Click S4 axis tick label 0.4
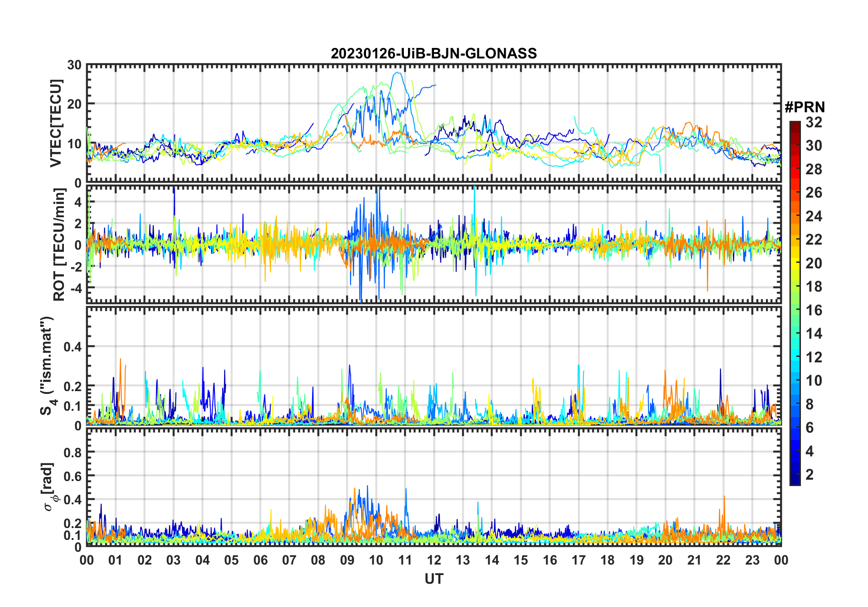Image resolution: width=868 pixels, height=607 pixels. (73, 347)
